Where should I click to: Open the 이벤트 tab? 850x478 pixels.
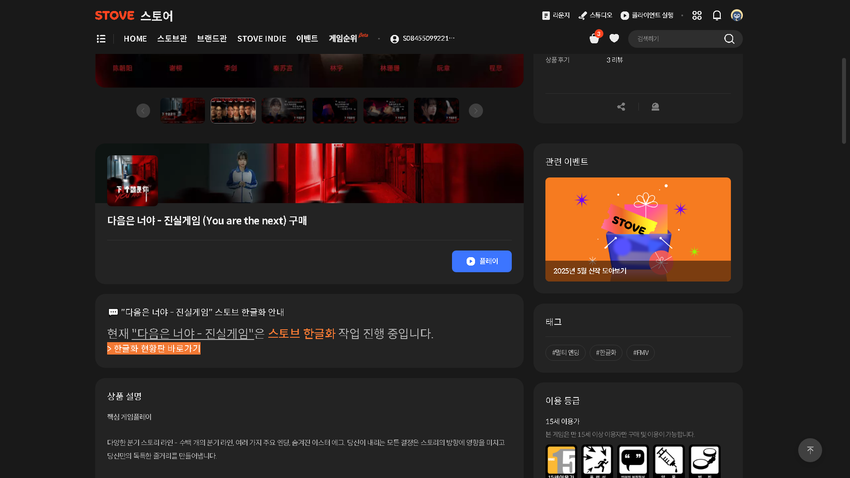pyautogui.click(x=307, y=38)
